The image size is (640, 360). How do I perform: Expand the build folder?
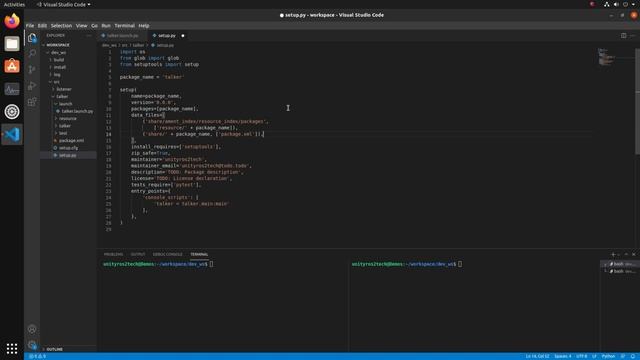point(59,60)
